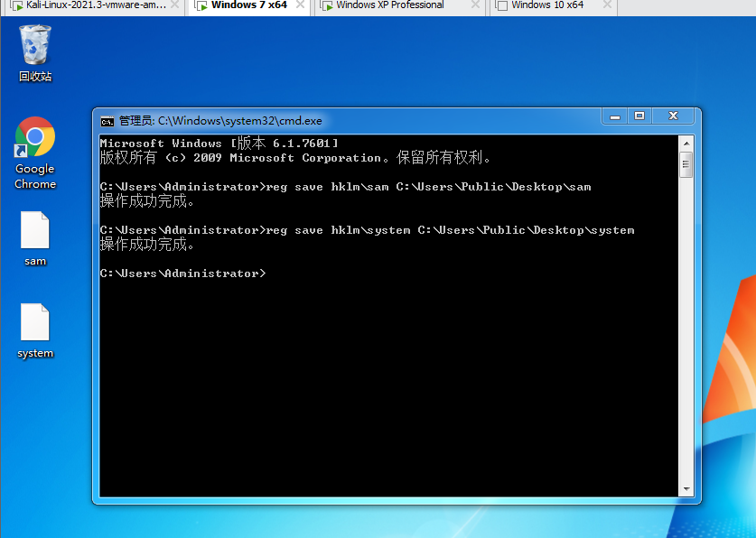Minimize the cmd.exe window
Image resolution: width=756 pixels, height=538 pixels.
click(x=615, y=116)
